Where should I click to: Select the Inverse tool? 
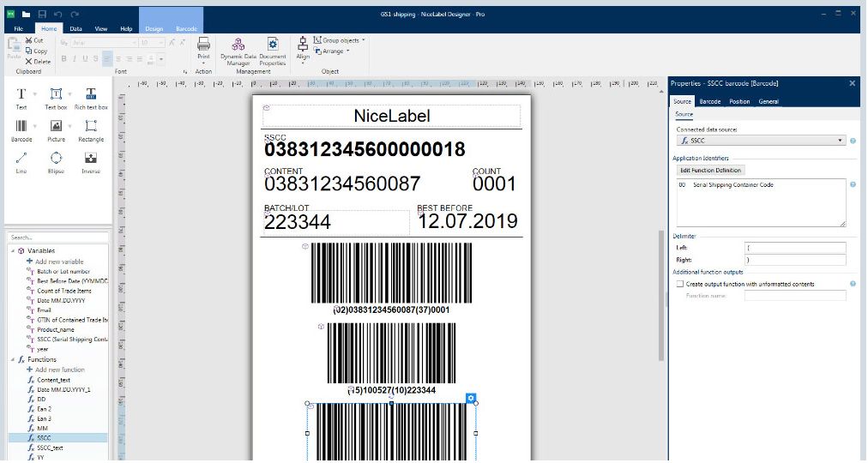[x=91, y=163]
